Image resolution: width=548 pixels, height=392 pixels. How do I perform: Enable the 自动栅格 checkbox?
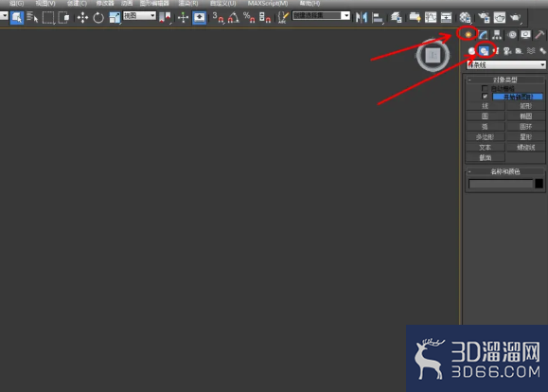pyautogui.click(x=485, y=88)
